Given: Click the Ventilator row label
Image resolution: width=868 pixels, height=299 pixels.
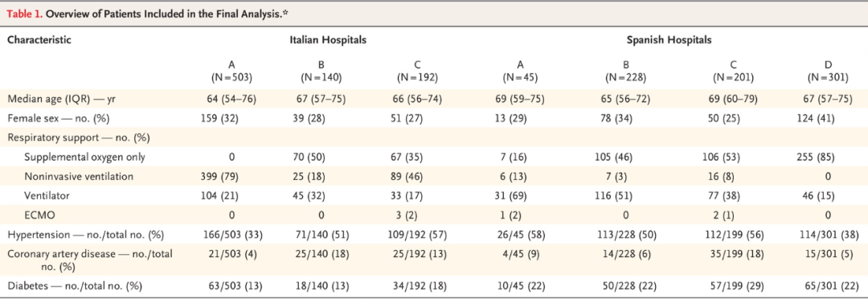Looking at the screenshot, I should click(x=43, y=195).
